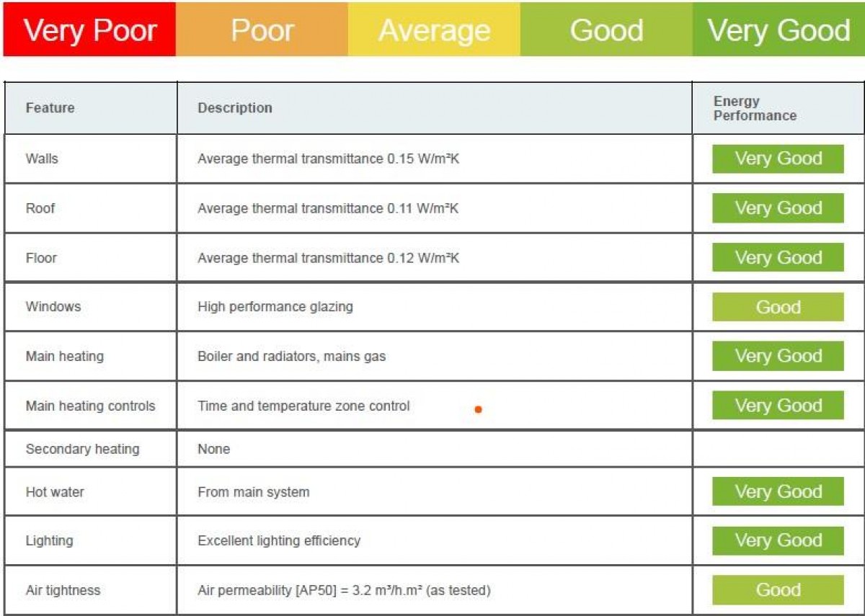
Task: Select the light green Good legend block
Action: [606, 30]
